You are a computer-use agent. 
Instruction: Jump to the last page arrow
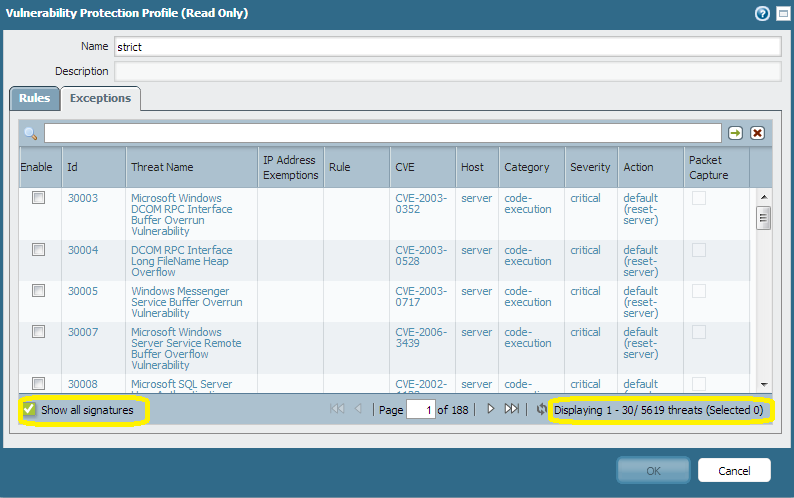pyautogui.click(x=511, y=409)
